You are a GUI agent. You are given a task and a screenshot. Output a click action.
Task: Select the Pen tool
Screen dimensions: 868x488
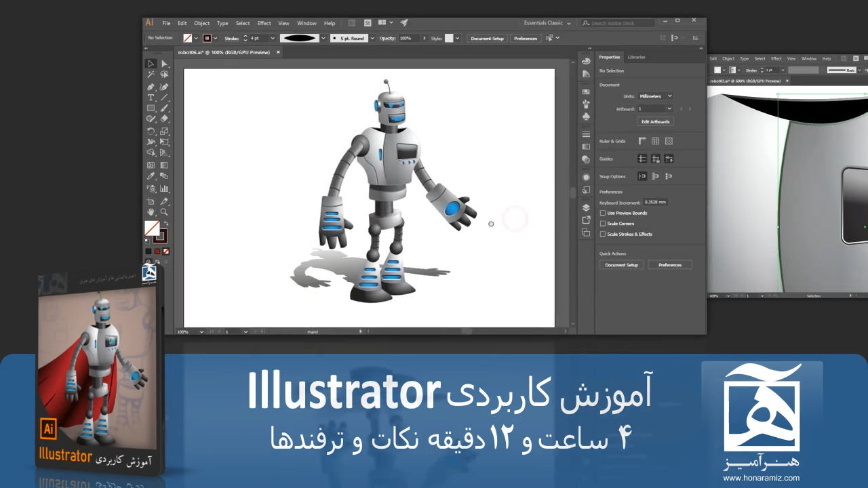coord(151,87)
